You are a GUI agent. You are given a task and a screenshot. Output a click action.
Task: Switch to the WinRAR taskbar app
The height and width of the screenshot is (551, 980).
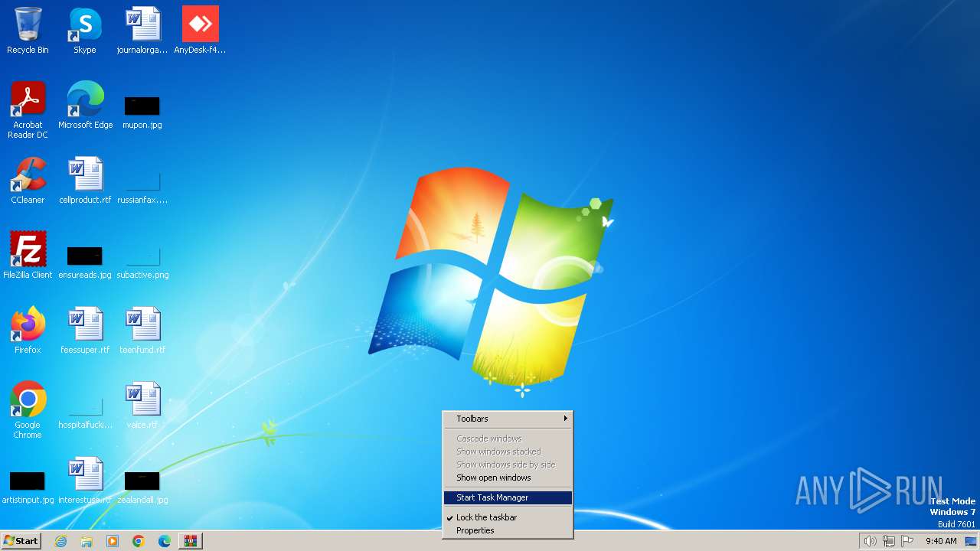190,541
